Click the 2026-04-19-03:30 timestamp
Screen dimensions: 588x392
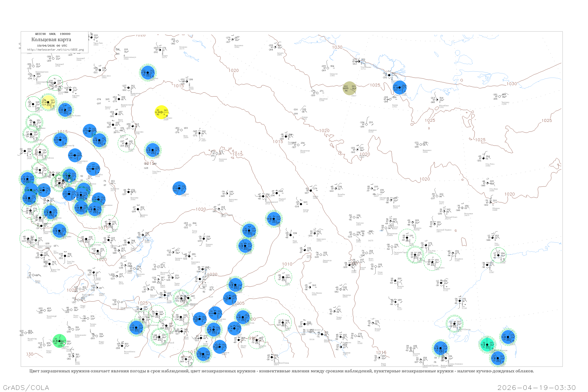pos(536,387)
